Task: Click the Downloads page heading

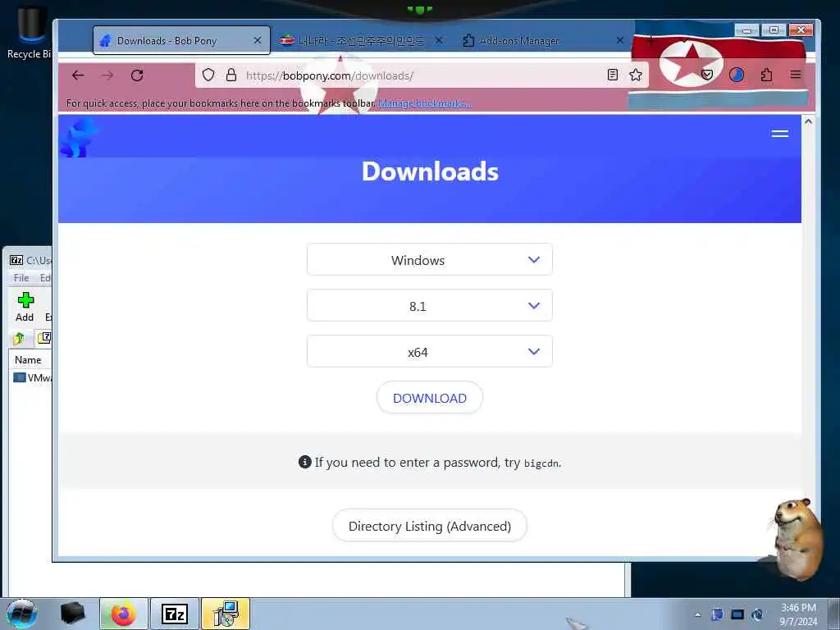Action: 430,171
